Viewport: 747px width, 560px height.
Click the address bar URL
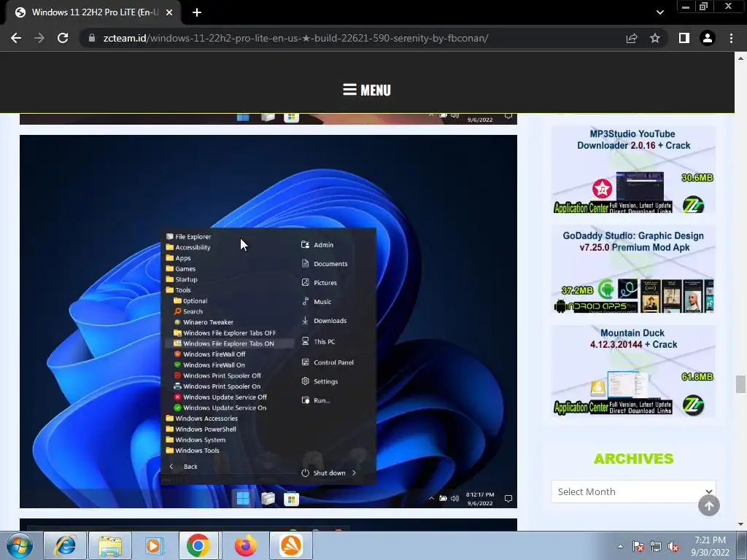coord(295,38)
